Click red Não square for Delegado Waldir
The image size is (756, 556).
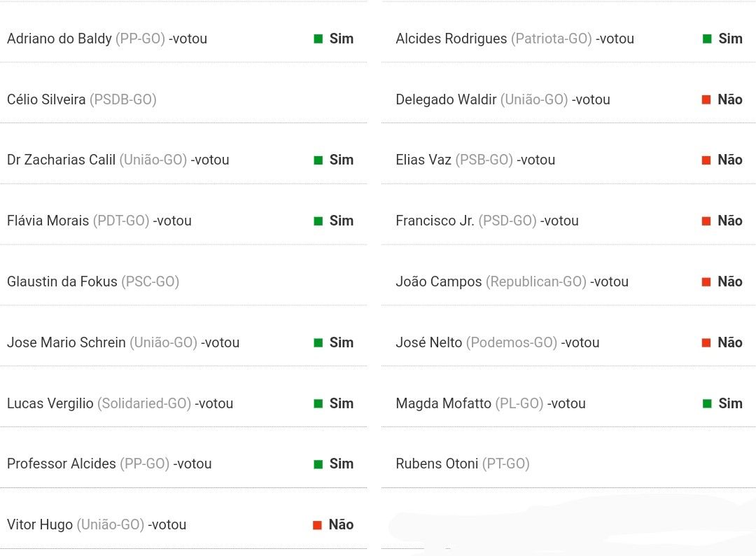[x=706, y=99]
